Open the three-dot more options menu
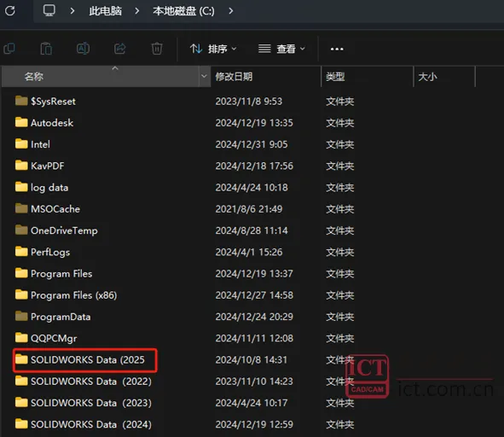Screen dimensions: 504x437 coord(337,49)
